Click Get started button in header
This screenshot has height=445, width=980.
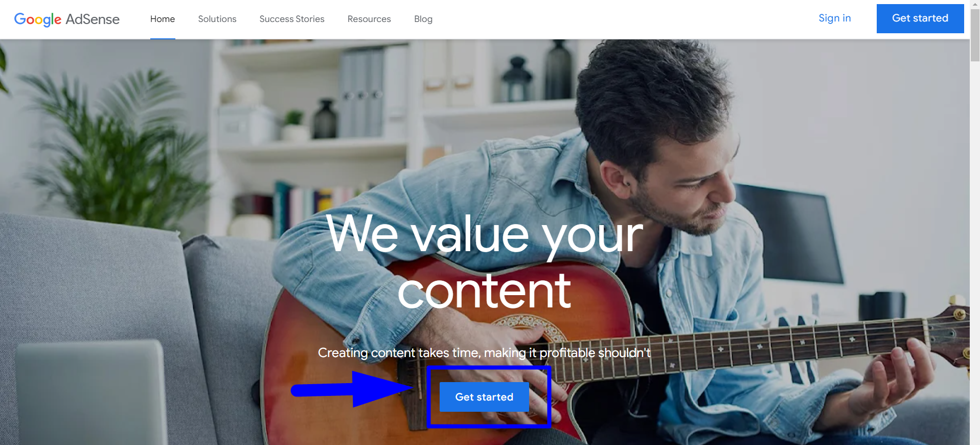[920, 18]
